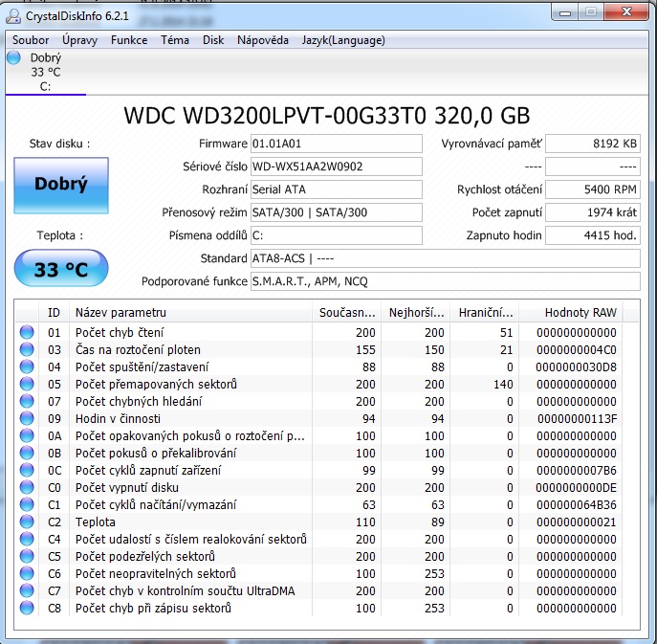Click the Hodnoty RAW column header
The width and height of the screenshot is (657, 644).
point(580,313)
